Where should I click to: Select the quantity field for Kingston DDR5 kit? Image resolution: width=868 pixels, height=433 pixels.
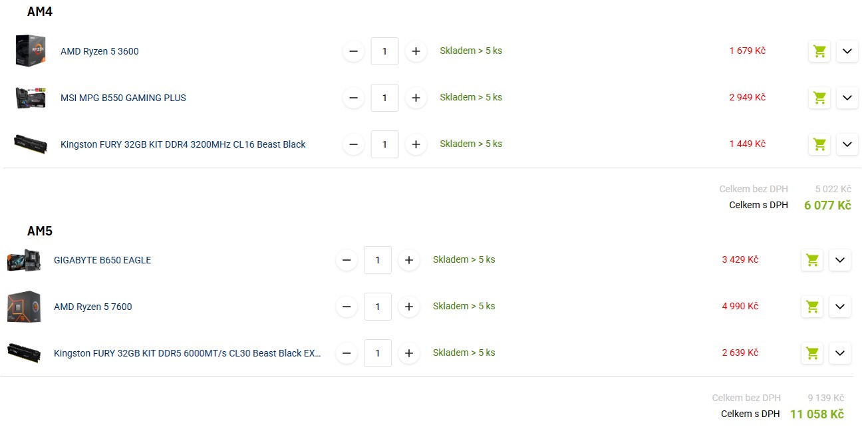(x=378, y=353)
